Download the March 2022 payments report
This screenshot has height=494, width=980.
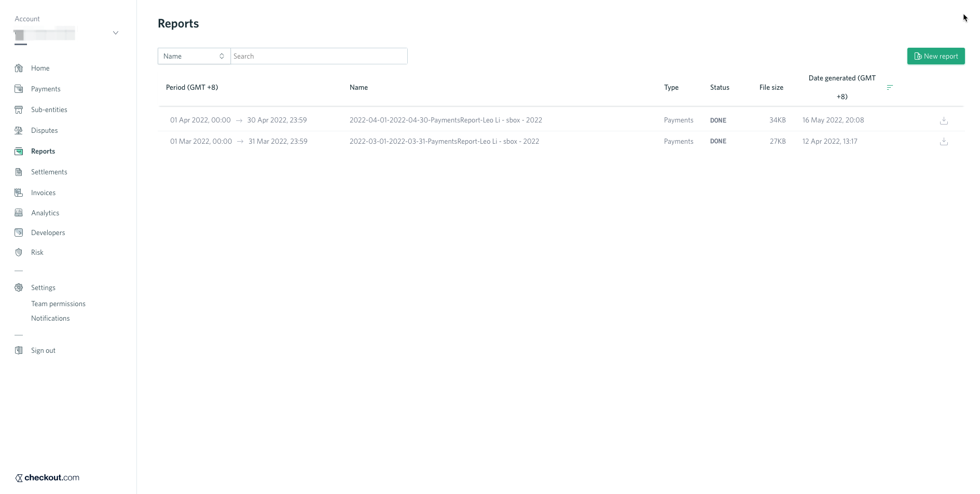pos(944,141)
